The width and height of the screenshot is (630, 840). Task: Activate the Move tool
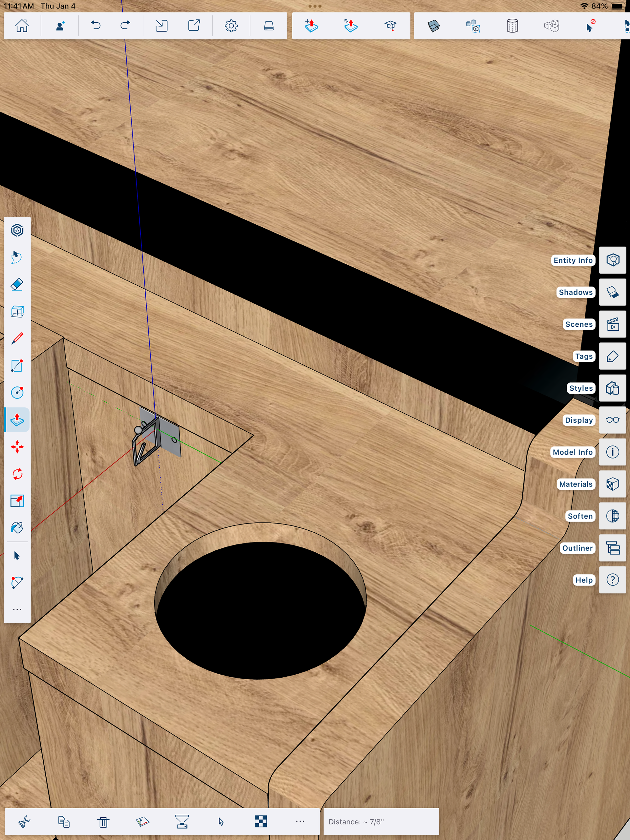(17, 447)
